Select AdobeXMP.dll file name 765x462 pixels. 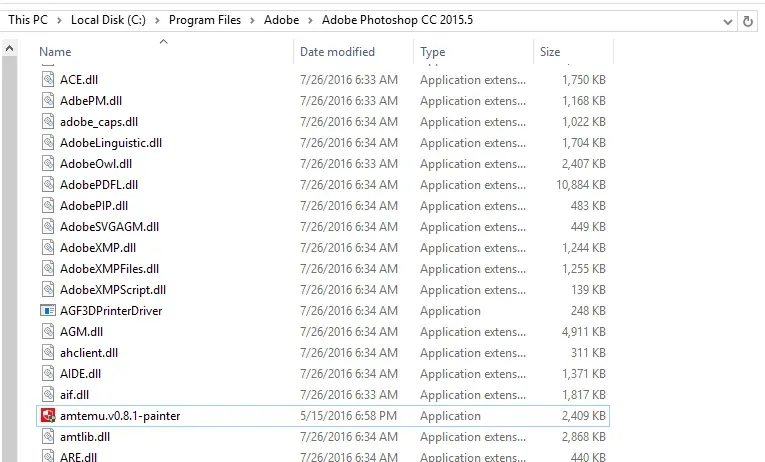click(98, 247)
